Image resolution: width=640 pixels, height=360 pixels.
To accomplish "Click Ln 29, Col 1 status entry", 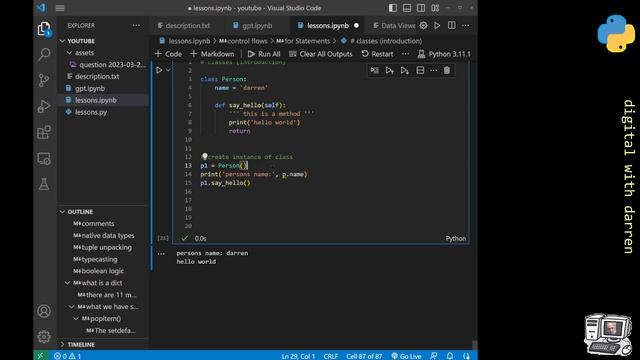I will point(298,356).
